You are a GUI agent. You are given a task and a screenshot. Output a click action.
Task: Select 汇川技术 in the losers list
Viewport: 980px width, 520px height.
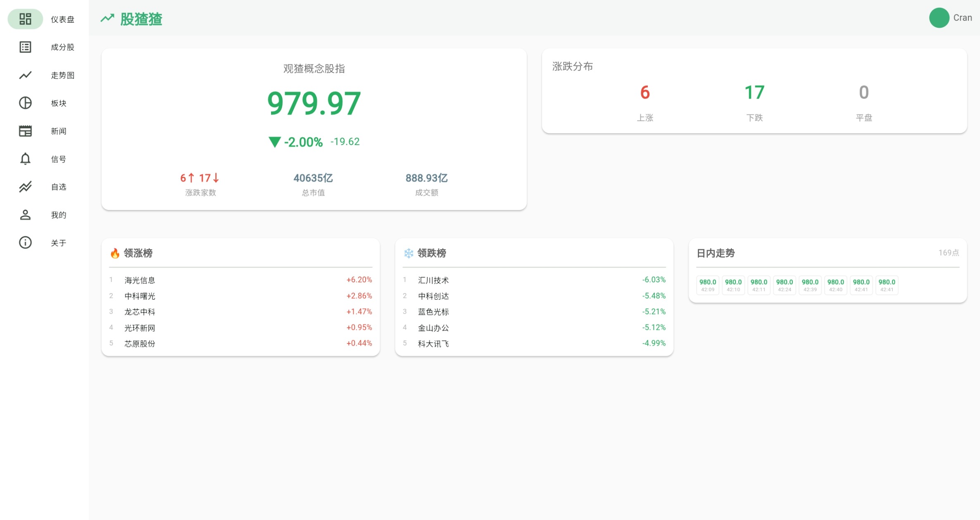tap(534, 280)
